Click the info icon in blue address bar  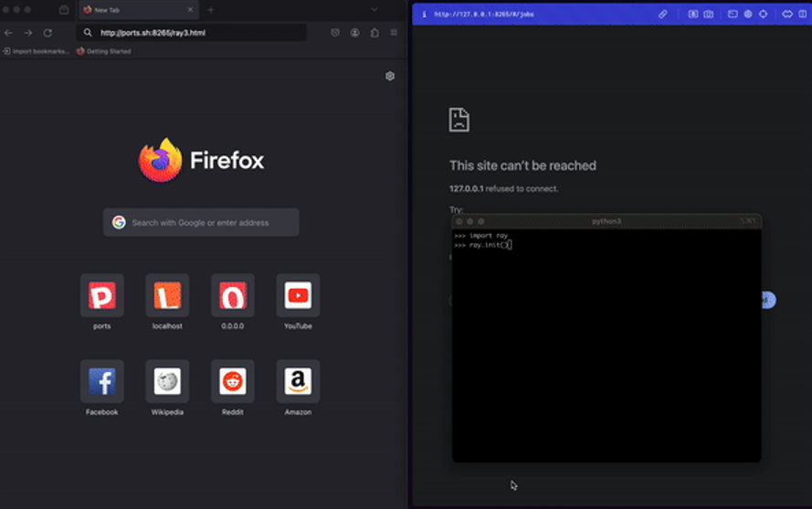coord(424,14)
